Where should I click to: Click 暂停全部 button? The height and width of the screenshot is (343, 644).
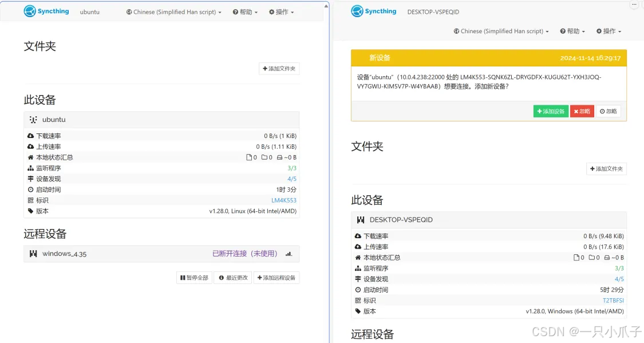tap(194, 278)
